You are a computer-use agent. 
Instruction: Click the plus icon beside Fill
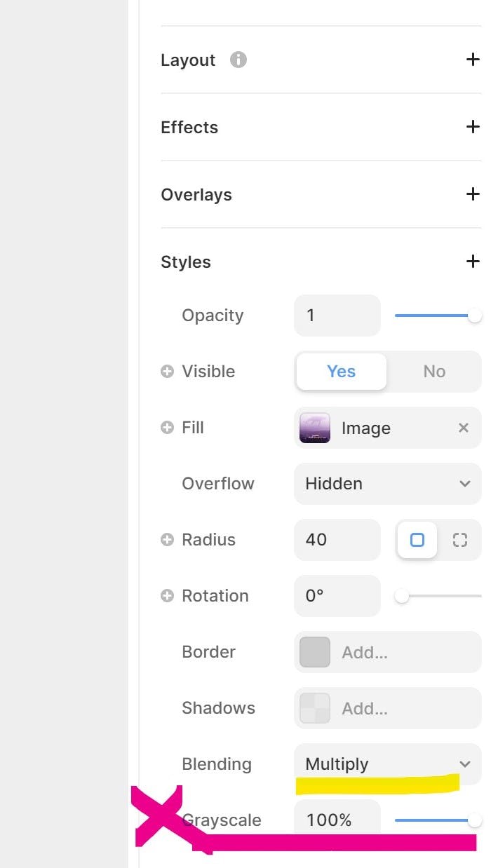pyautogui.click(x=167, y=428)
